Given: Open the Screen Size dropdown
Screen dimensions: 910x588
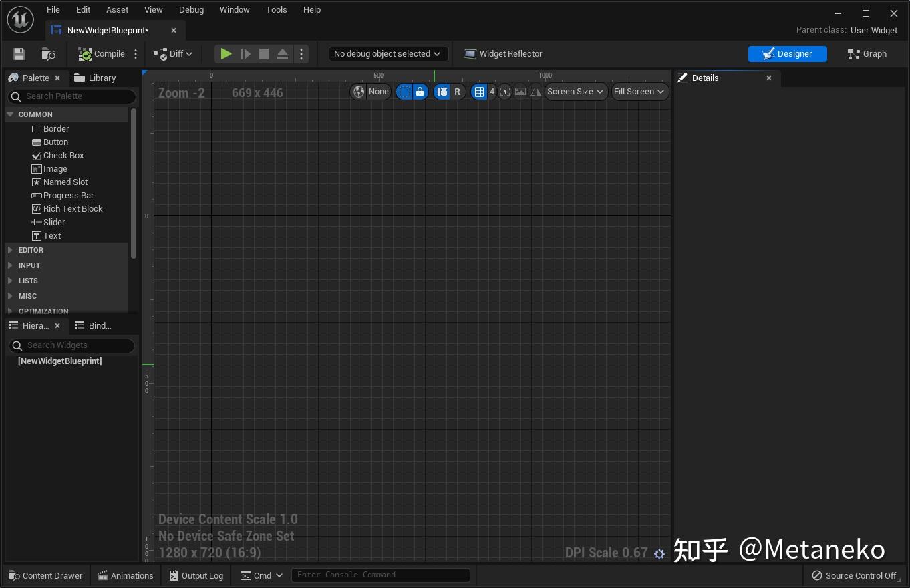Looking at the screenshot, I should click(575, 92).
